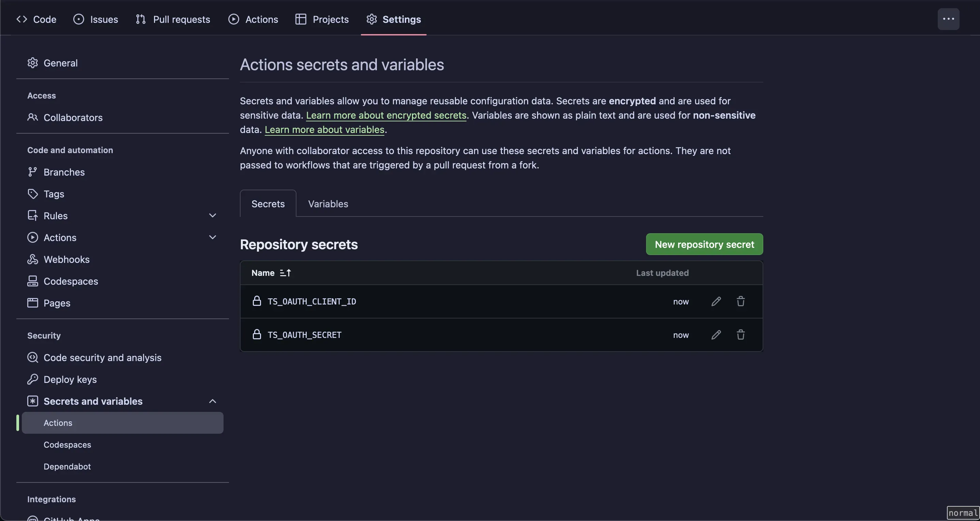Switch to the Variables tab
Image resolution: width=980 pixels, height=521 pixels.
pos(328,204)
